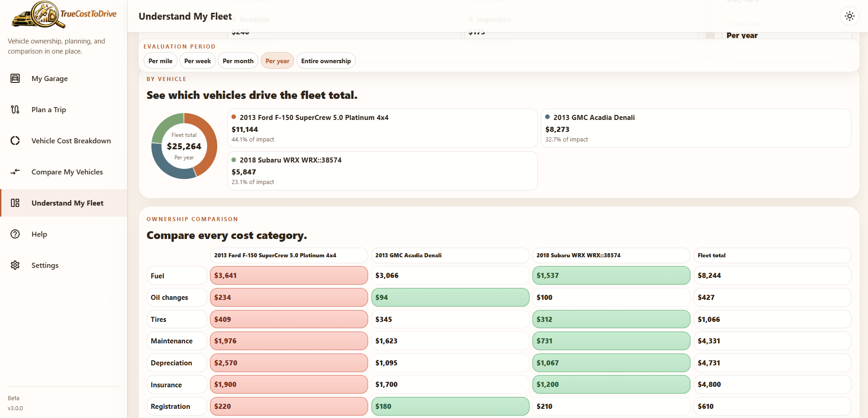Select Per mile evaluation period

coord(161,61)
